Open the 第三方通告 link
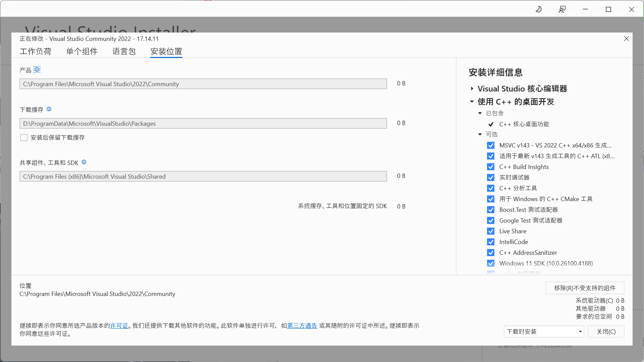 click(302, 325)
